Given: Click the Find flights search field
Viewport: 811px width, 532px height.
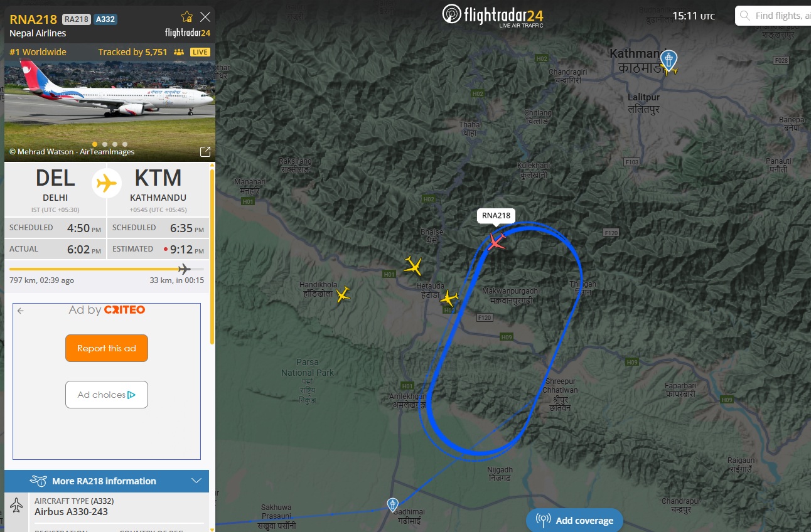Looking at the screenshot, I should [777, 16].
